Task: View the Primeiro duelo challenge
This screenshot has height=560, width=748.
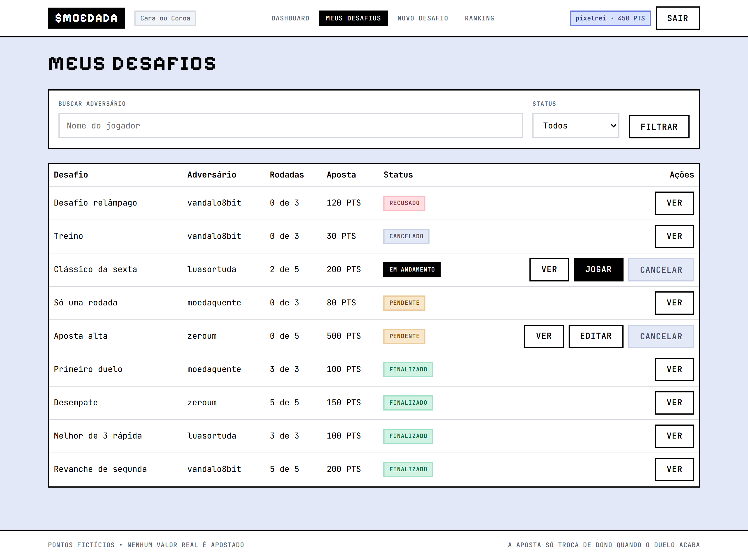Action: point(674,369)
